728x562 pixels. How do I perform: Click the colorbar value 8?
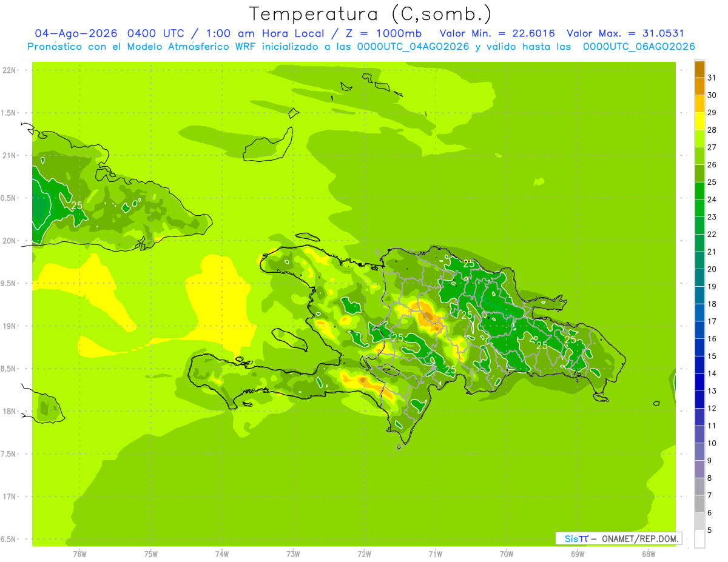point(710,478)
